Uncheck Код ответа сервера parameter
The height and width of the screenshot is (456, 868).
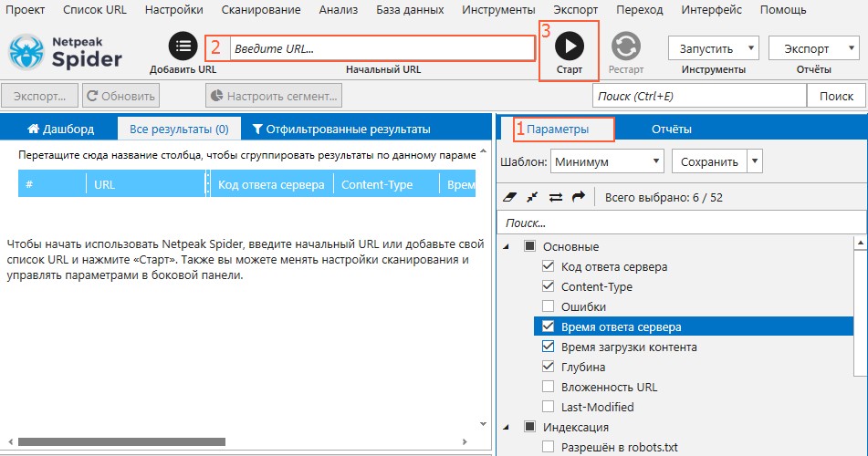click(549, 267)
